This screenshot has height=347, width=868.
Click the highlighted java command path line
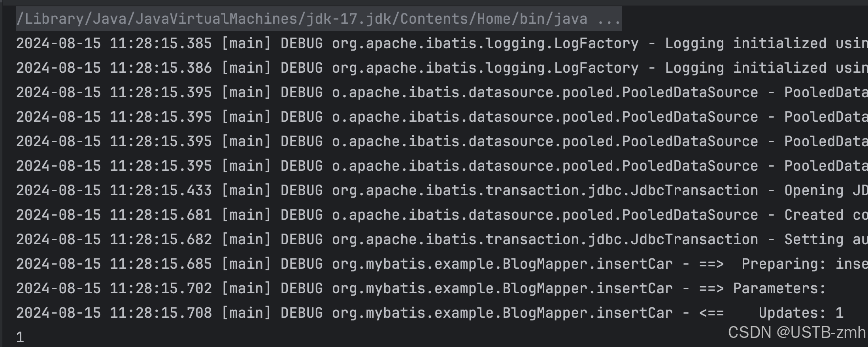[319, 19]
